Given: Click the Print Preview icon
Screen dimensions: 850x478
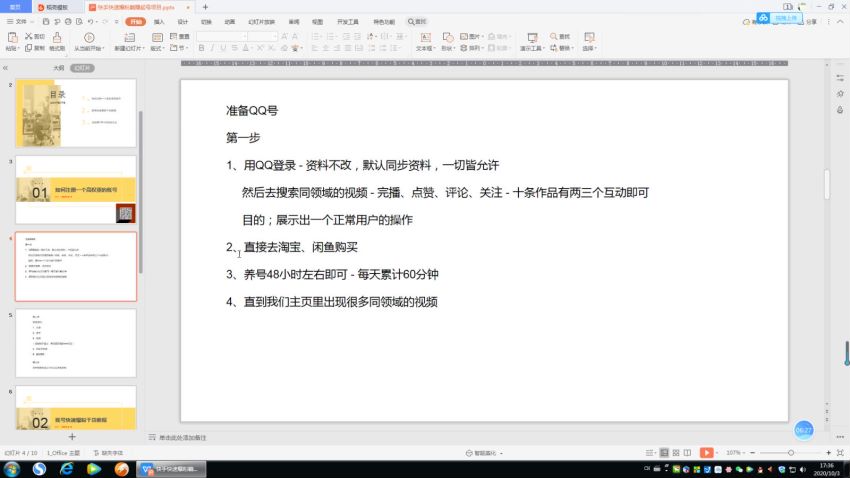Looking at the screenshot, I should 79,22.
